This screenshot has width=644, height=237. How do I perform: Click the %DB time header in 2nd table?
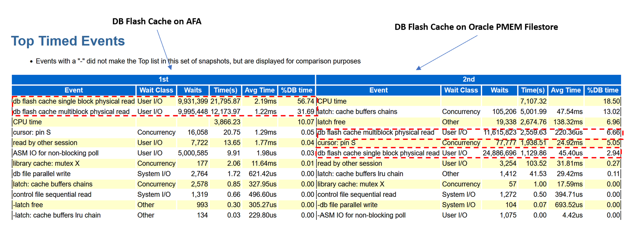pos(602,90)
